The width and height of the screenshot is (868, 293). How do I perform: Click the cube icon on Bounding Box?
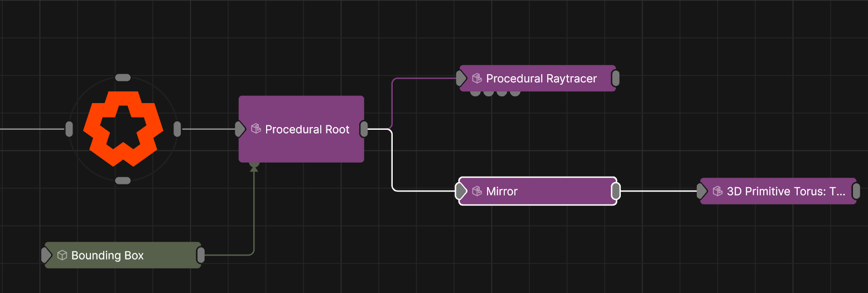click(x=62, y=255)
